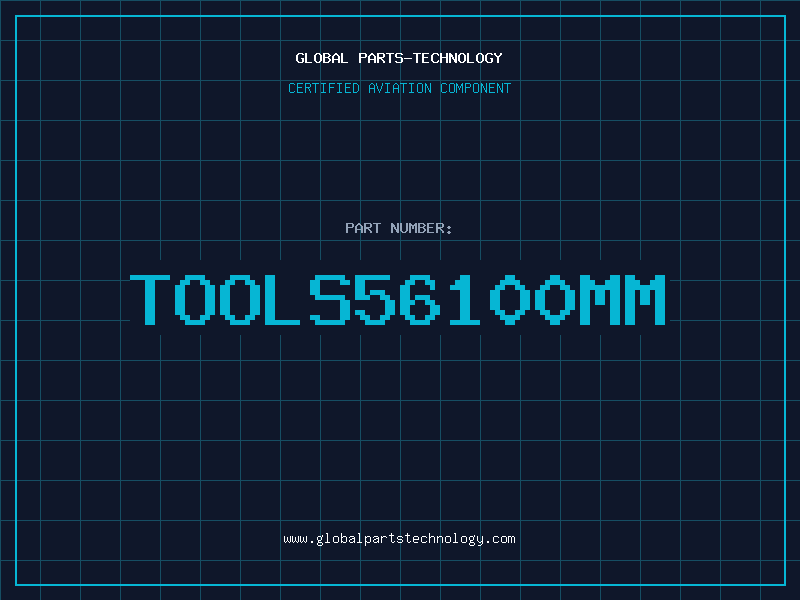Click the GLOBAL PARTS-TECHNOLOGY heading
This screenshot has height=600, width=800.
(399, 58)
